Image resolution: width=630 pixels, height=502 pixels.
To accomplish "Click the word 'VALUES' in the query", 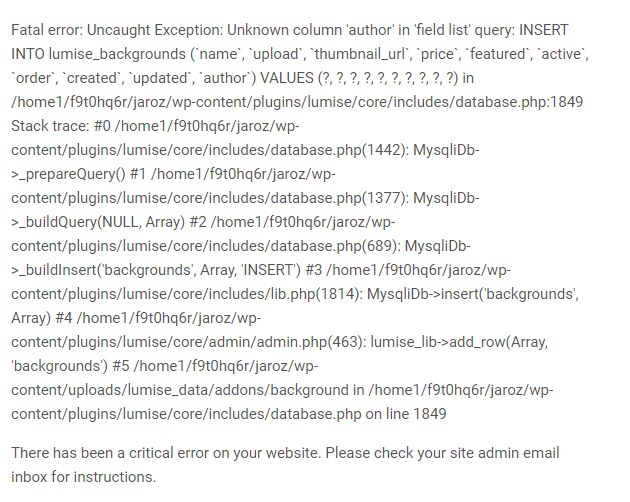I will [287, 78].
